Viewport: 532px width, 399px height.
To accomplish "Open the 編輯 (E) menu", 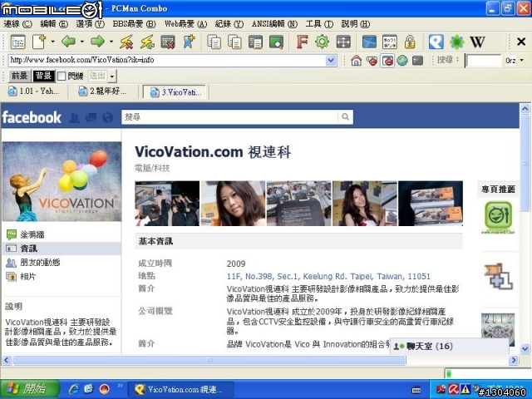I will coord(54,24).
